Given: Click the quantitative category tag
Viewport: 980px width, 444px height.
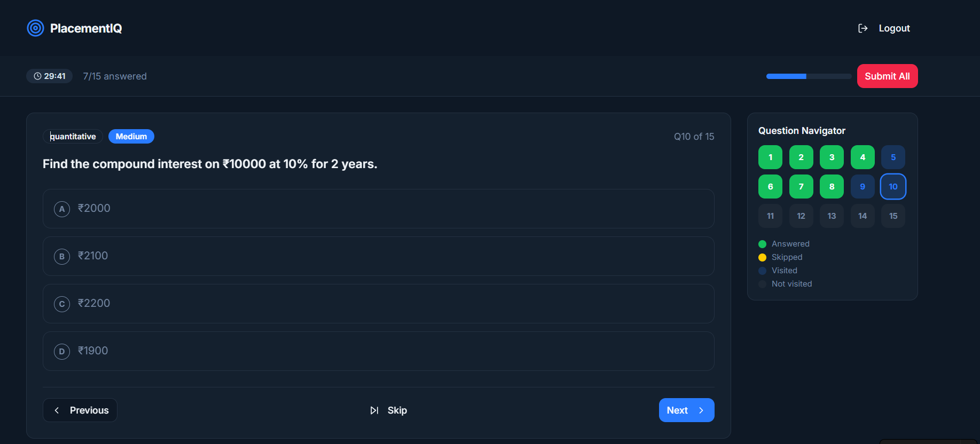Looking at the screenshot, I should (x=73, y=137).
